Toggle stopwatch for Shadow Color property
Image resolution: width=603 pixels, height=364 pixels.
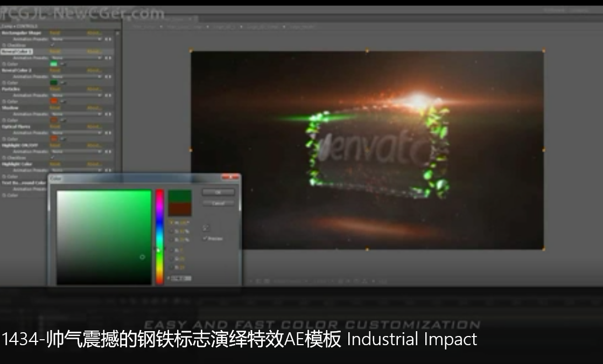coord(4,121)
